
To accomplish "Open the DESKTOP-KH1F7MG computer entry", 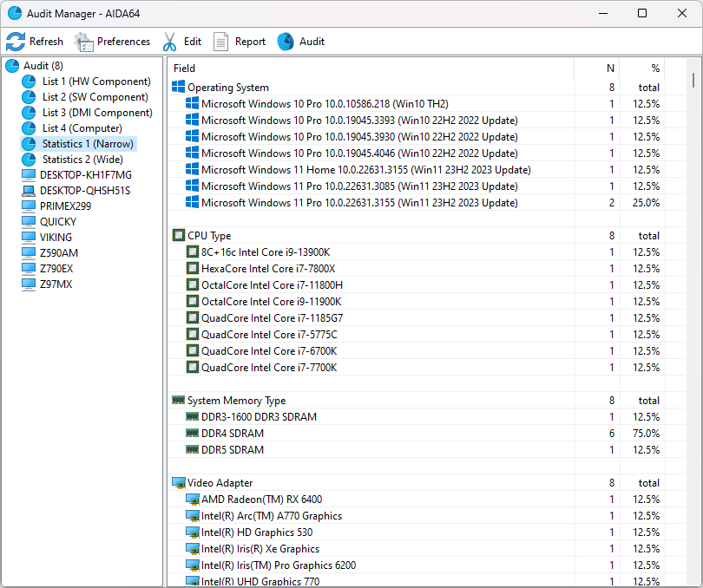I will [85, 175].
